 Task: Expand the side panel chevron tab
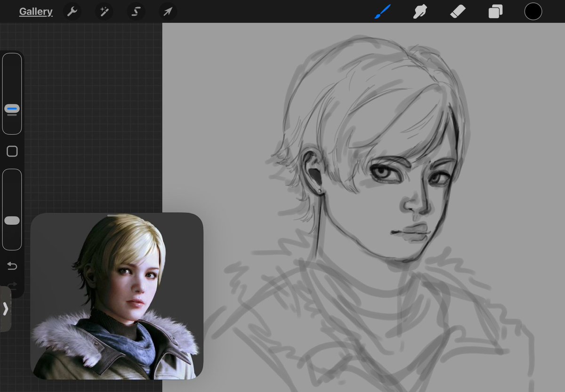tap(6, 309)
